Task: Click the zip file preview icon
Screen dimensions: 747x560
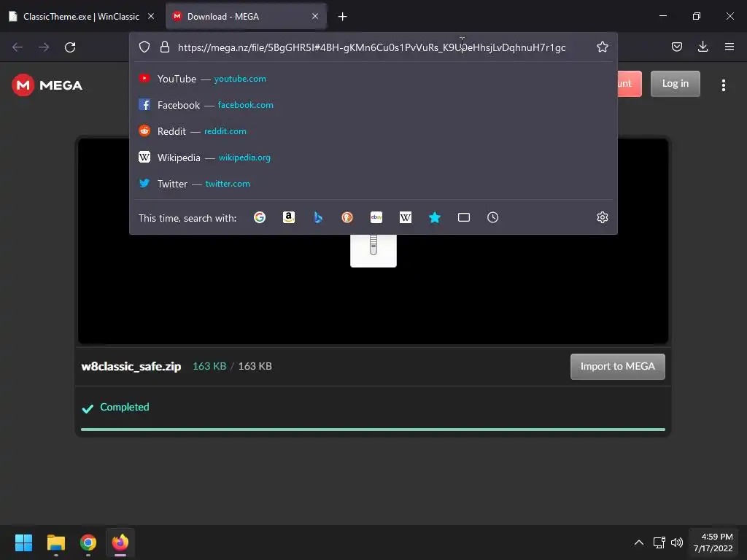Action: tap(373, 251)
